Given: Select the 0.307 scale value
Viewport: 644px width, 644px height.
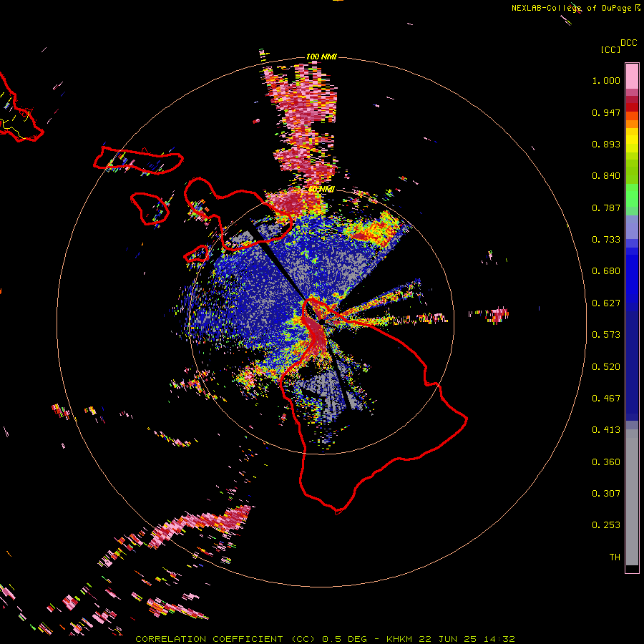Looking at the screenshot, I should 606,494.
